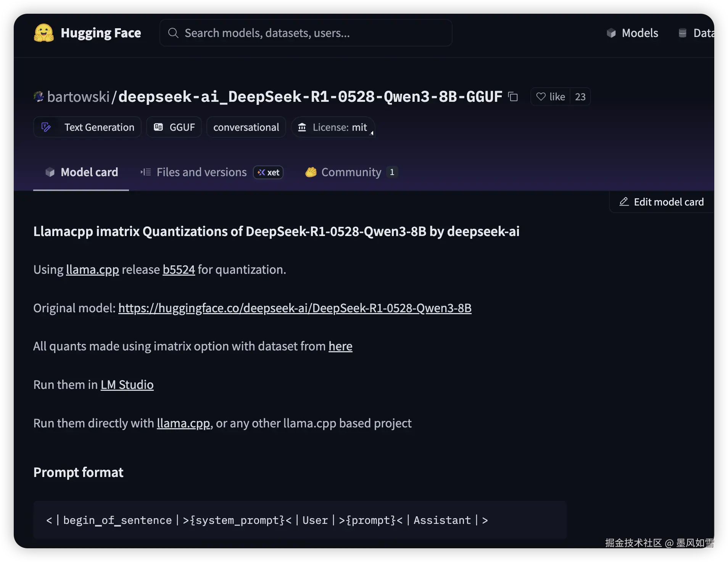The image size is (728, 562).
Task: Open the LM Studio link
Action: tap(127, 385)
